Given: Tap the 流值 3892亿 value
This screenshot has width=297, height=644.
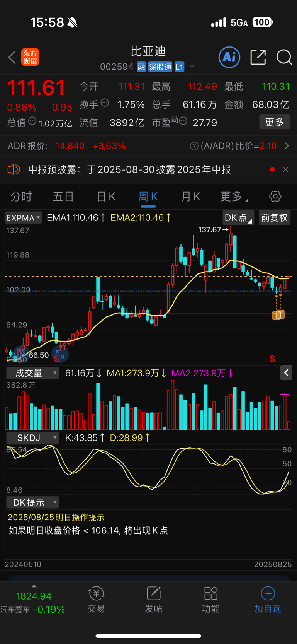Looking at the screenshot, I should tap(127, 123).
